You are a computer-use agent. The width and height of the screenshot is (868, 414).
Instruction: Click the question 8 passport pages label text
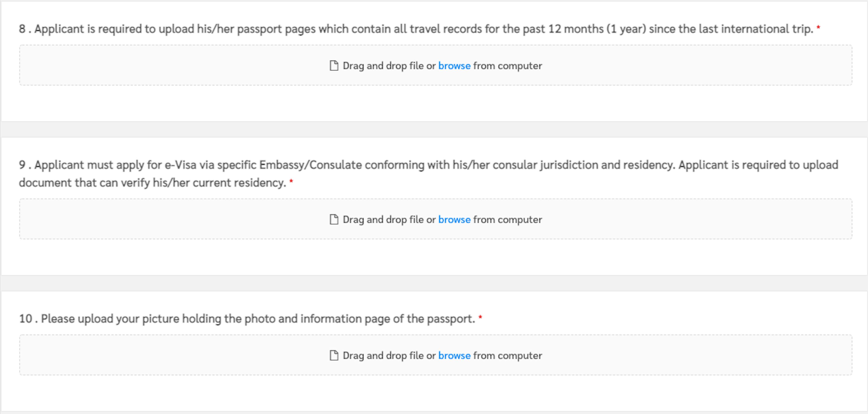(416, 29)
